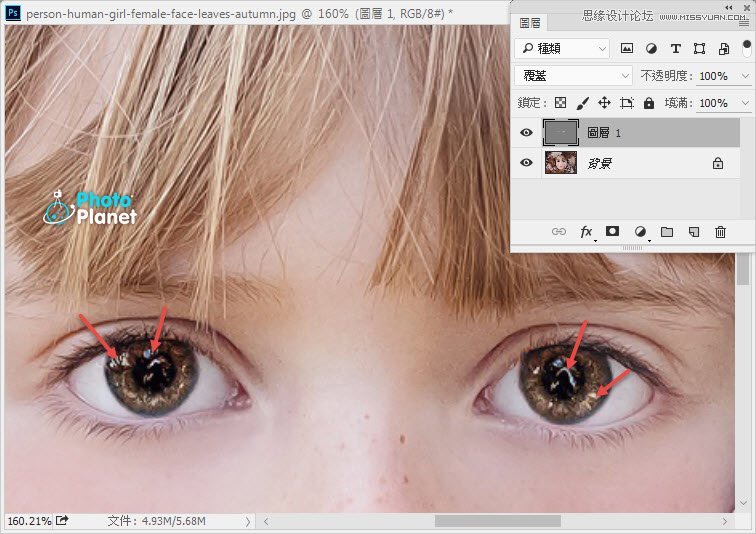This screenshot has width=756, height=534.
Task: Select layer 1 name text
Action: pyautogui.click(x=604, y=133)
